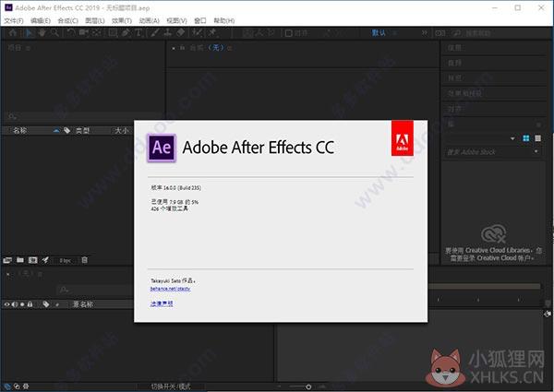The width and height of the screenshot is (554, 392).
Task: Open the Libraries selection dropdown arrow
Action: 512,138
